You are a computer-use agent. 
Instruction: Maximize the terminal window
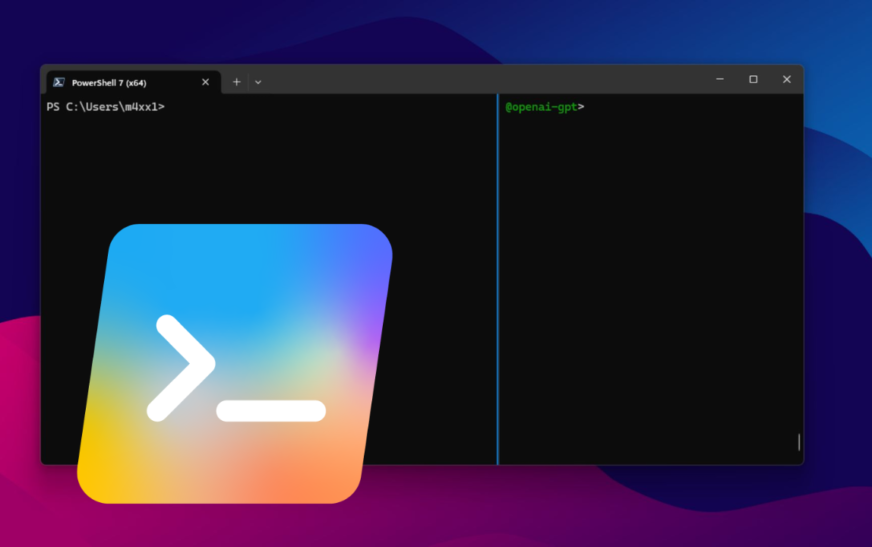[x=753, y=79]
